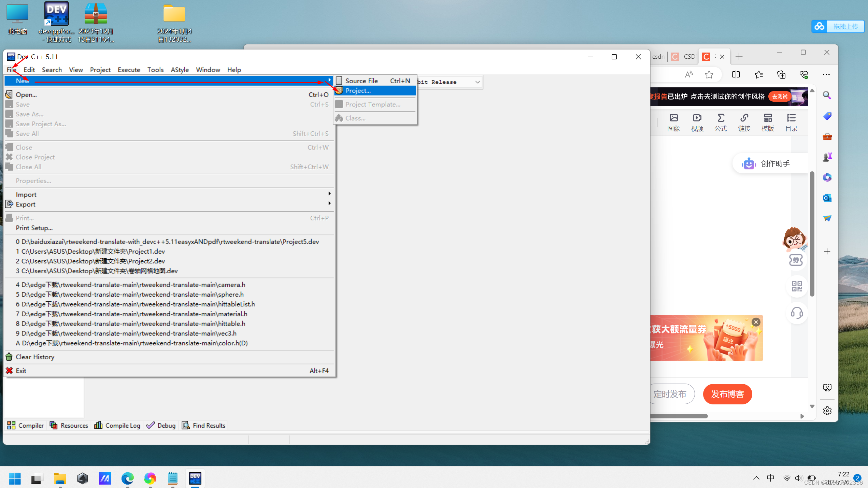Viewport: 868px width, 488px height.
Task: Click the 定时发布 scheduled publish button
Action: [670, 394]
